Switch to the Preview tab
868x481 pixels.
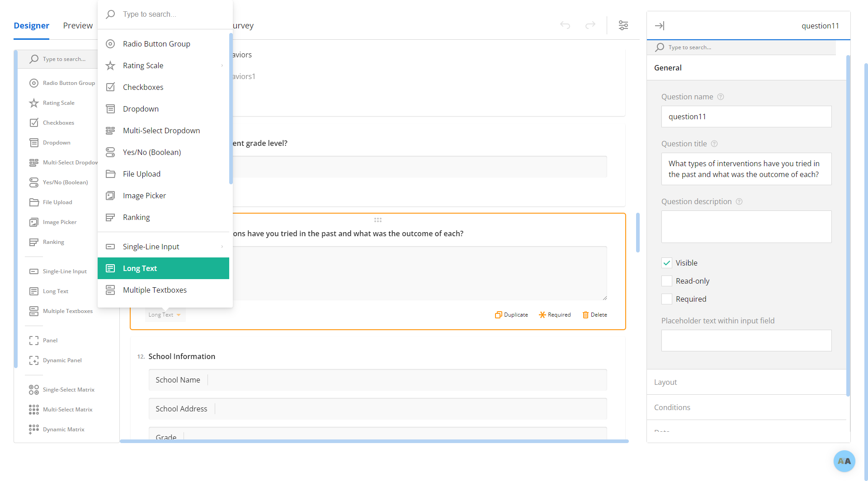click(x=78, y=25)
